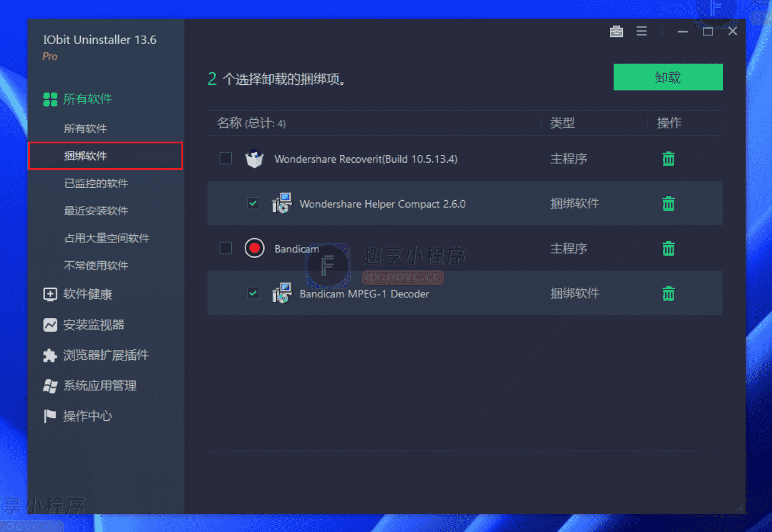Click 捆绑软件 type in MPEG-1 Decoder row

[x=575, y=293]
